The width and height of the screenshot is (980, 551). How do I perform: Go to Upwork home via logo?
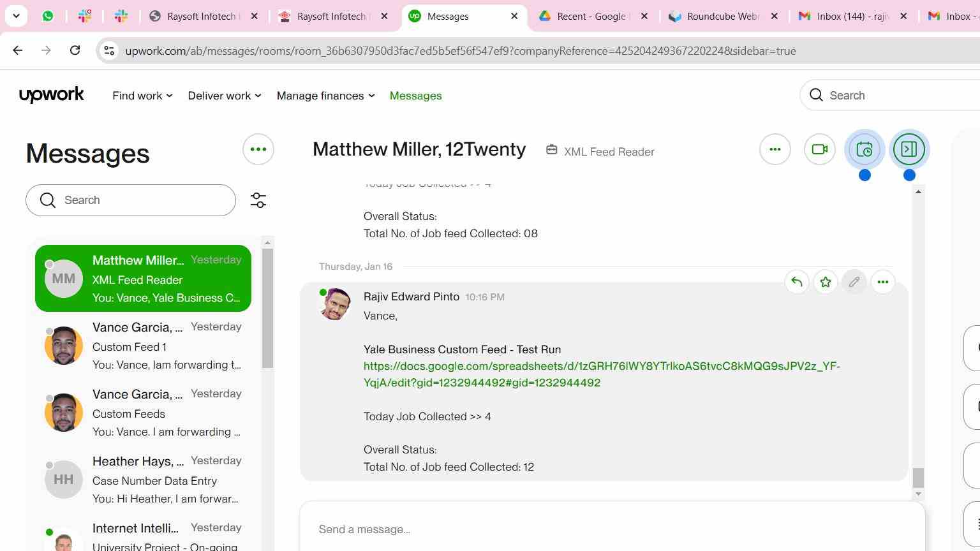click(x=52, y=95)
